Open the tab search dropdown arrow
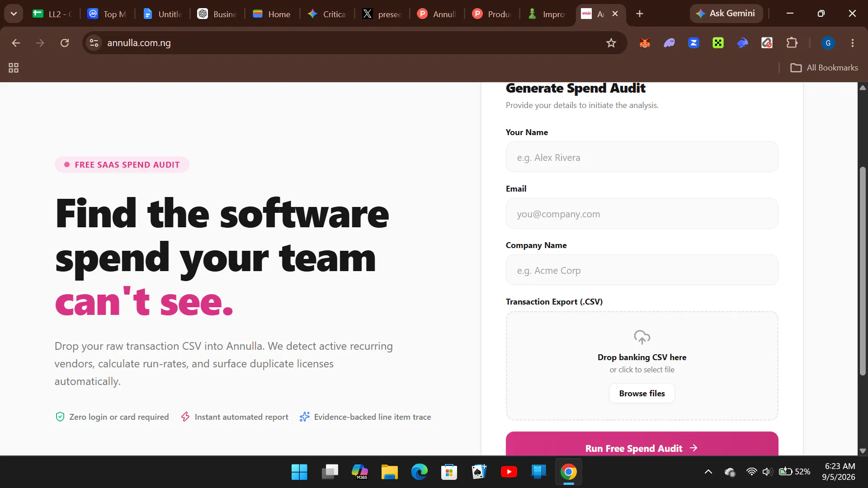 (x=14, y=14)
